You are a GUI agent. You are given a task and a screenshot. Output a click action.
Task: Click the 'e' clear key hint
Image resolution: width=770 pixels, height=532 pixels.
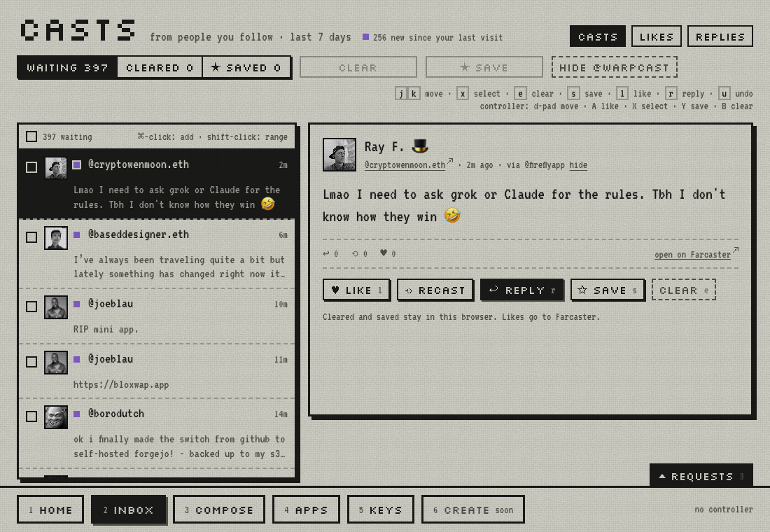[x=521, y=93]
